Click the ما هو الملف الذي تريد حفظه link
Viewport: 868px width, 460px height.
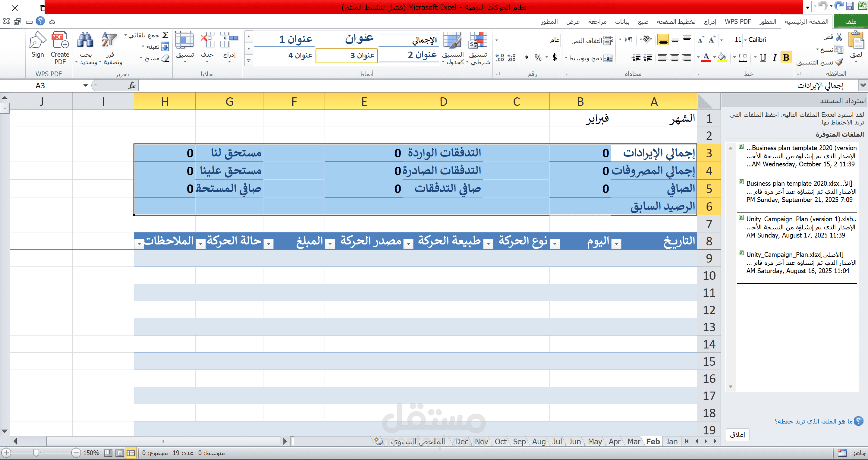813,421
